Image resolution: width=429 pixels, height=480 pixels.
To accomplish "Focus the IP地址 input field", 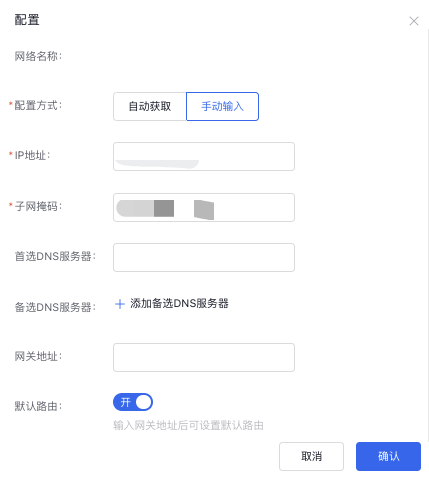I will point(204,156).
